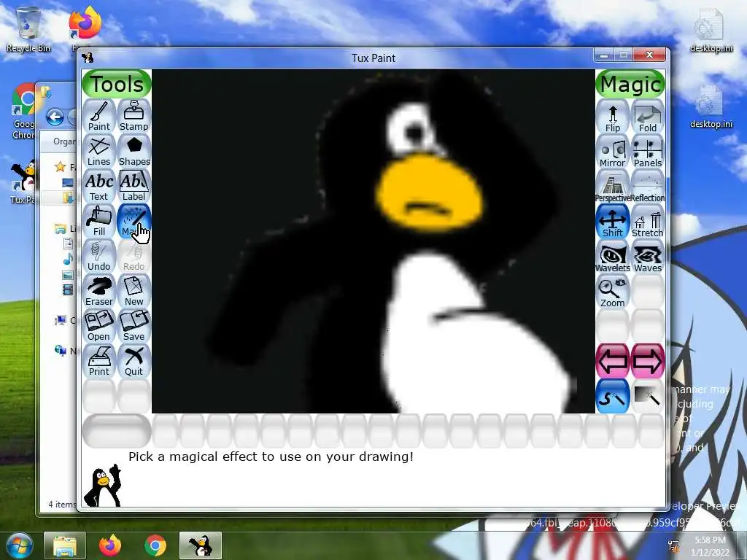
Task: Click the greyed Redo tool
Action: click(x=134, y=256)
